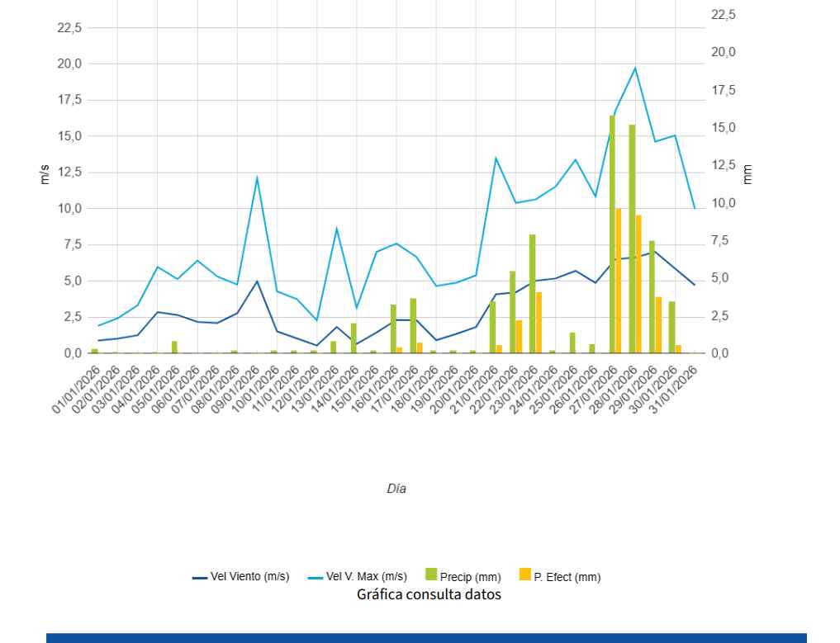Select the green Precip bar on 23/01/2026
The image size is (840, 643).
(x=533, y=294)
